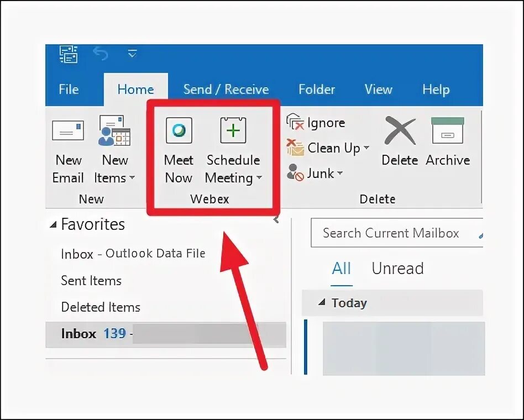
Task: Undo the last action in title bar
Action: click(x=101, y=54)
